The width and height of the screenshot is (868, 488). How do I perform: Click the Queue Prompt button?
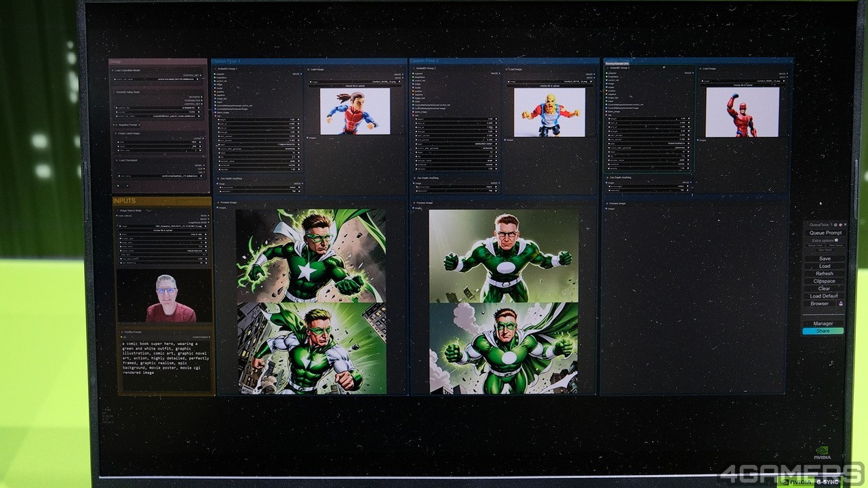tap(825, 233)
